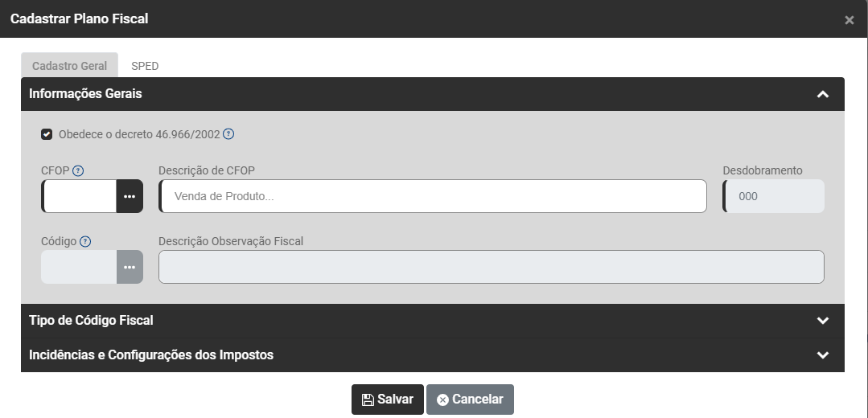This screenshot has width=868, height=418.
Task: Open CFOP lookup ellipsis button
Action: (x=130, y=196)
